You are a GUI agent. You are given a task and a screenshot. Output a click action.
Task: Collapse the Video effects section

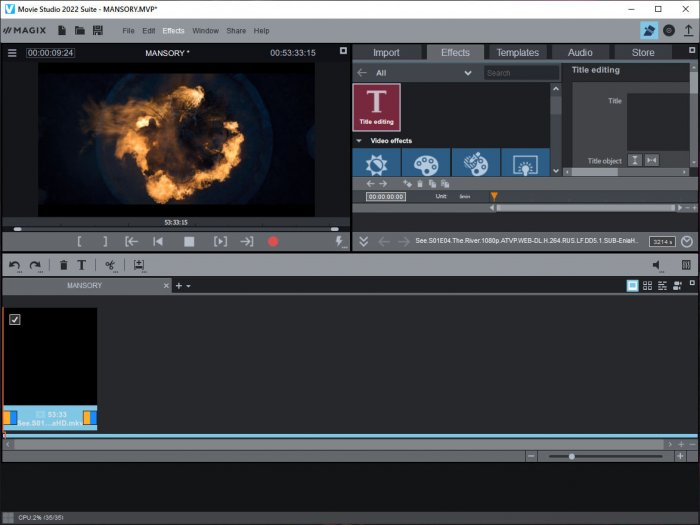coord(359,141)
